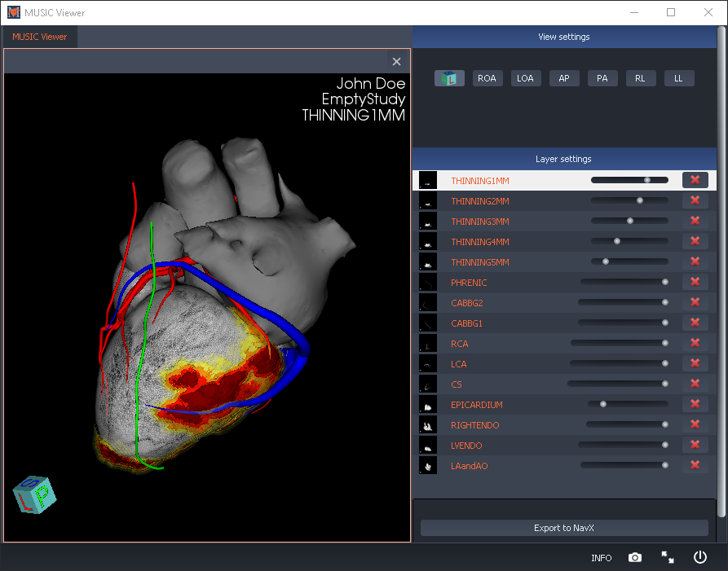Take a screenshot with the camera icon

pos(635,557)
